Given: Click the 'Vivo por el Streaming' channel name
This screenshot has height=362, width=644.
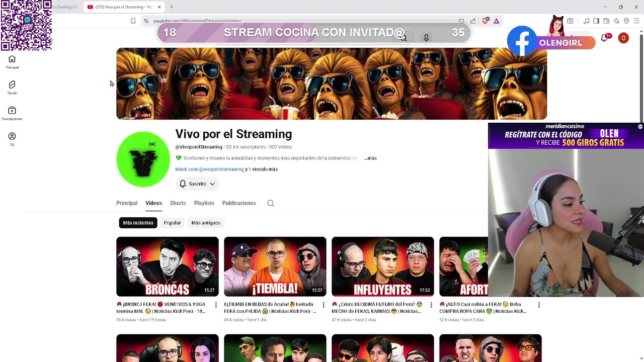Looking at the screenshot, I should pos(233,134).
